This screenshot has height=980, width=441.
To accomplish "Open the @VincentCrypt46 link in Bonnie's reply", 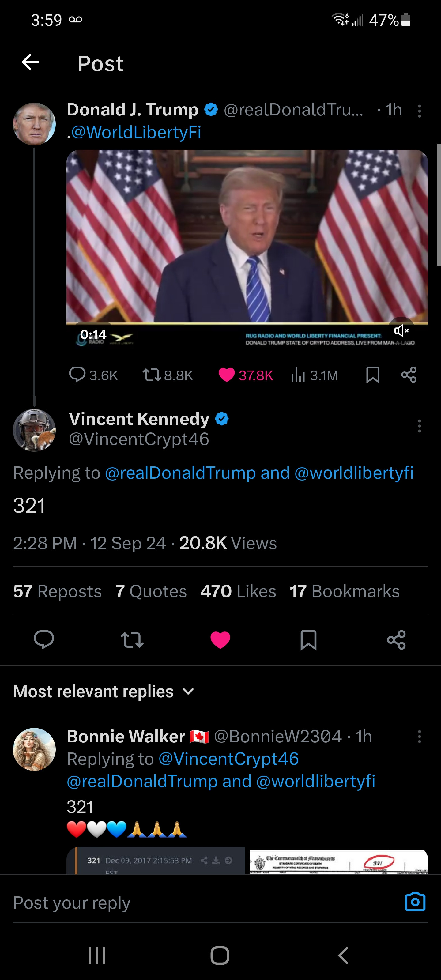I will point(228,759).
